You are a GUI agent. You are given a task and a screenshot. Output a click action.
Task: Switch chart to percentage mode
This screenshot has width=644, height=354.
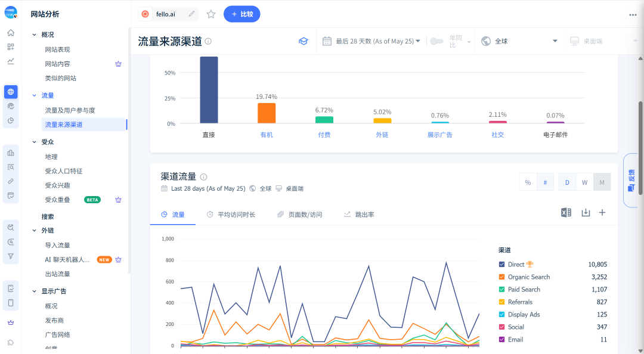coord(528,182)
